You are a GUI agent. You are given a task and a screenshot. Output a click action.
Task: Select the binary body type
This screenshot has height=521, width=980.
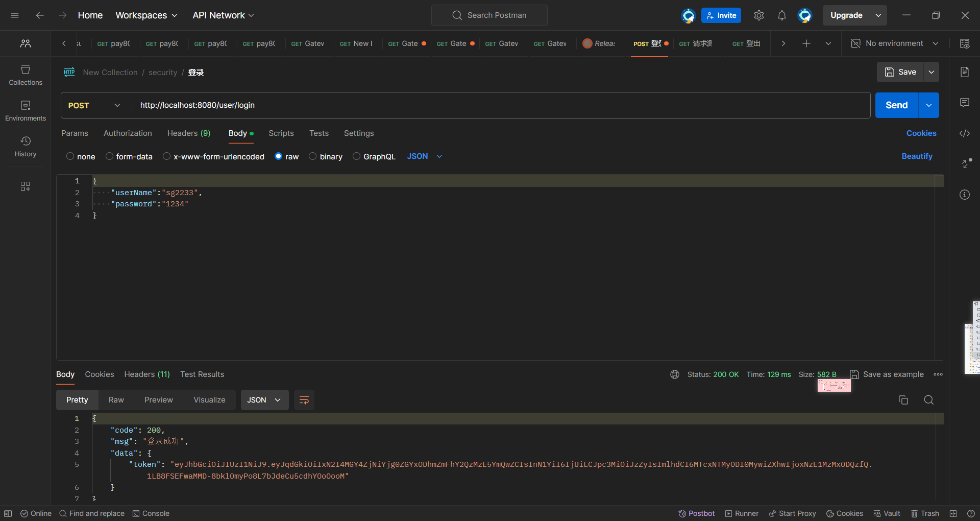(x=313, y=156)
